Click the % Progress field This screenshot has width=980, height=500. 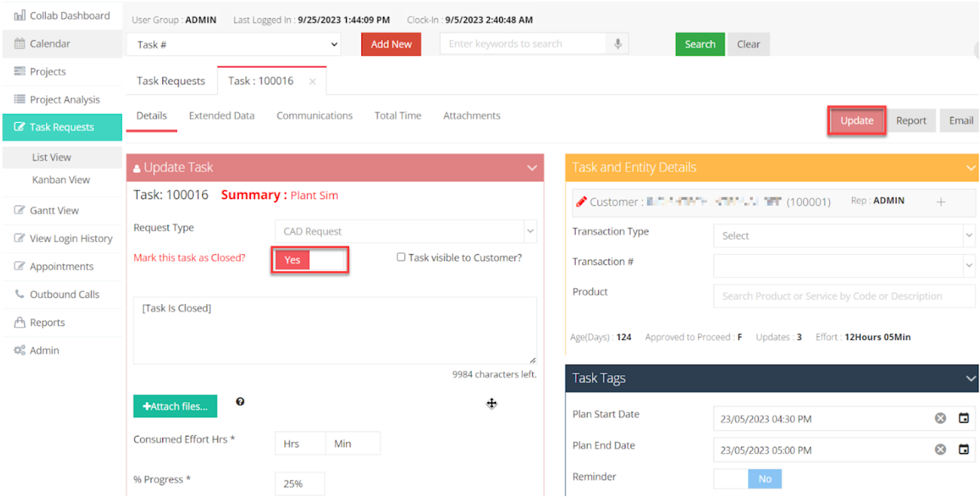click(x=299, y=484)
